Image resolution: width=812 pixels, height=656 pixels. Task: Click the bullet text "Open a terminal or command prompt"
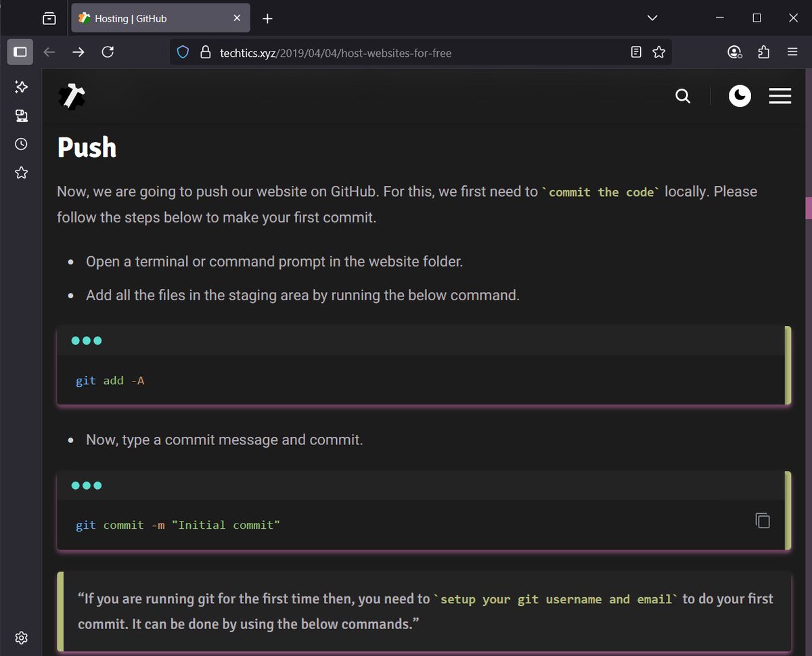[x=275, y=261]
